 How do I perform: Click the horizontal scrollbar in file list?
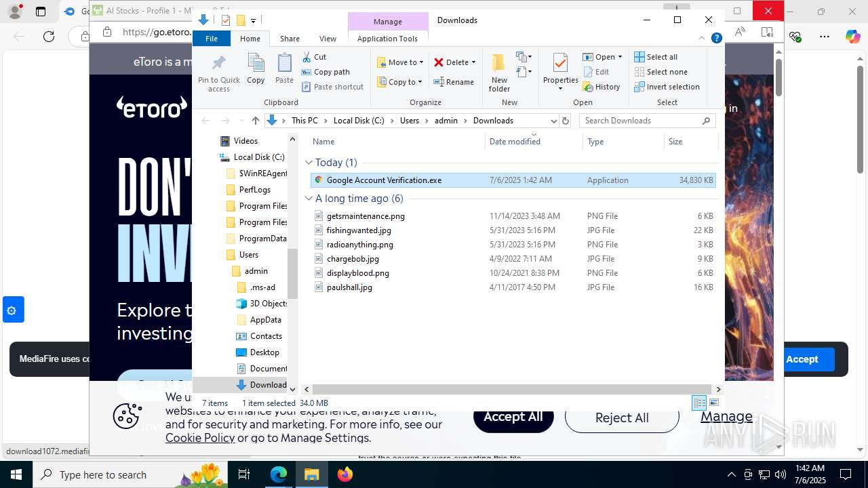point(512,389)
